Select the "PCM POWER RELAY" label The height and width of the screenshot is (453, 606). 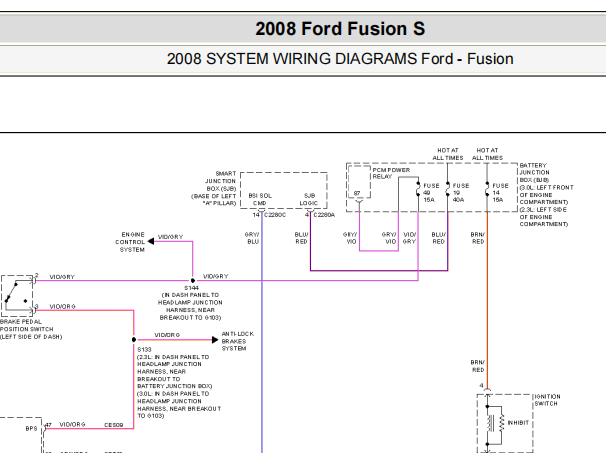click(x=391, y=173)
